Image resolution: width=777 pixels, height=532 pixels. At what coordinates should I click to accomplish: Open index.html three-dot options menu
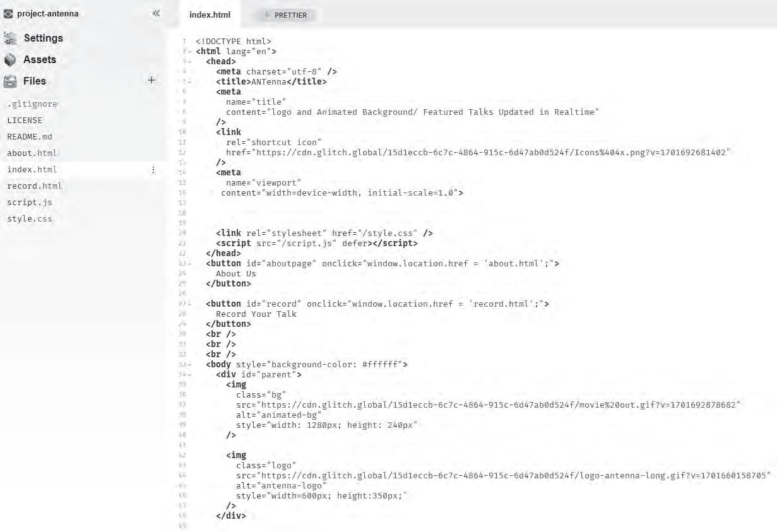coord(152,170)
